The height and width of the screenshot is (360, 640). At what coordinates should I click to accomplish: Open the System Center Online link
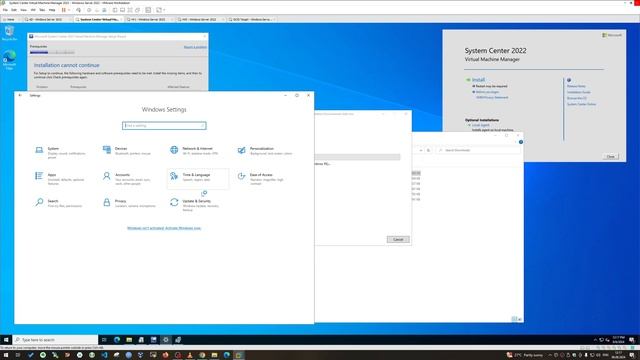581,104
